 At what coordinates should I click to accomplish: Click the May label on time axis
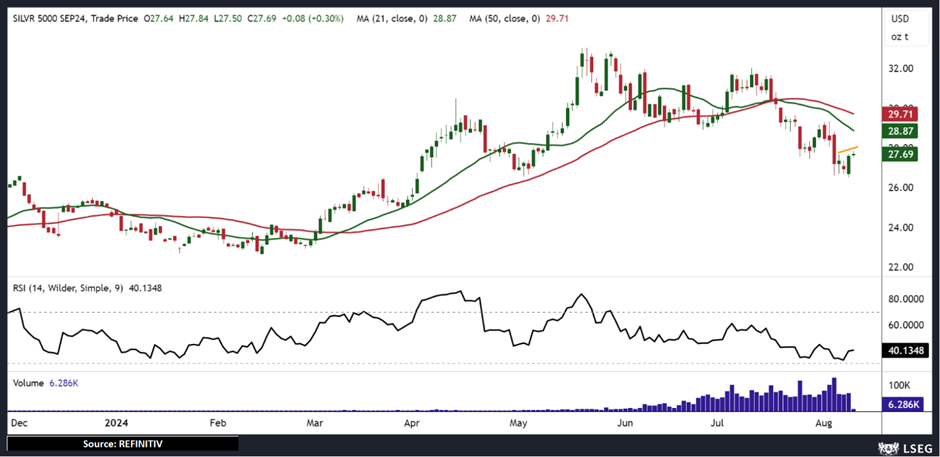click(x=519, y=424)
